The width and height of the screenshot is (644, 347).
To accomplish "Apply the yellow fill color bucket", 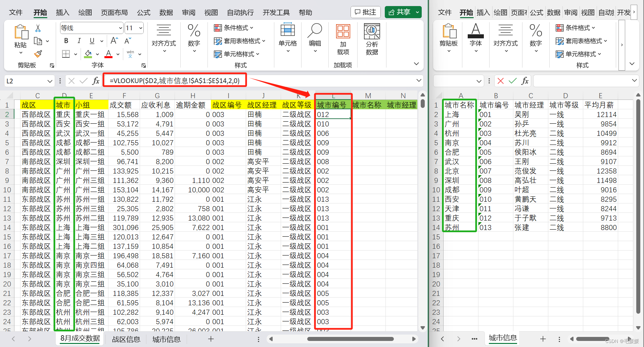I will 88,54.
